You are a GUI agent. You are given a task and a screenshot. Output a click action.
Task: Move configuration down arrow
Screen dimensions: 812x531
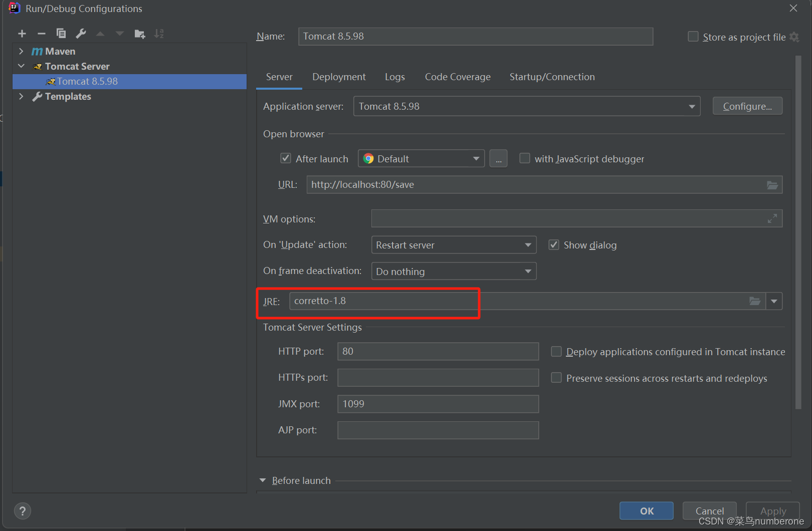(120, 34)
